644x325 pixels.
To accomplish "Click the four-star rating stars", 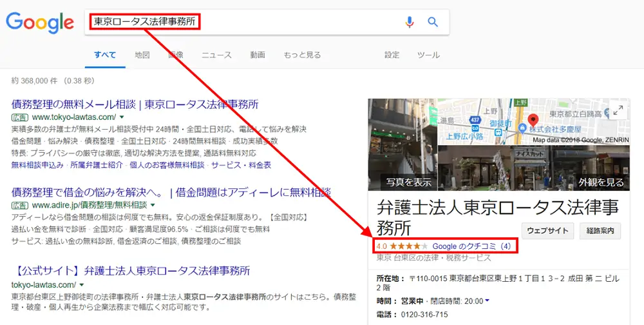I will click(x=408, y=246).
